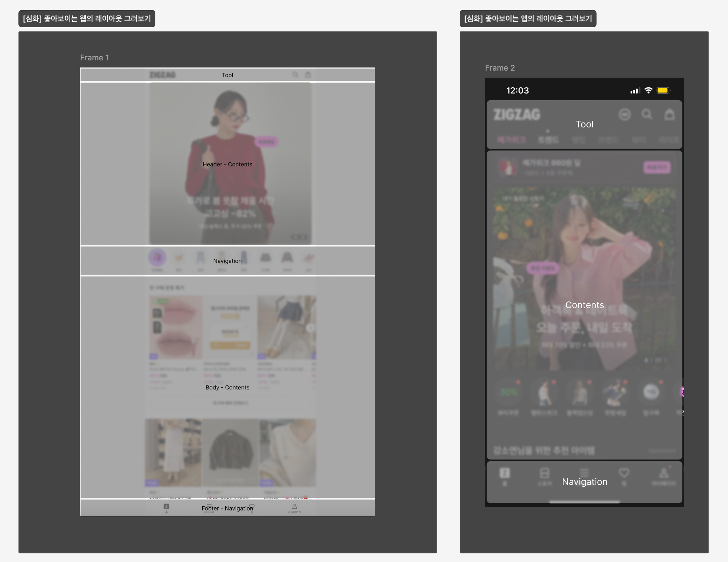Click the Z home icon in web footer
Screen dimensions: 728x562
(x=166, y=507)
